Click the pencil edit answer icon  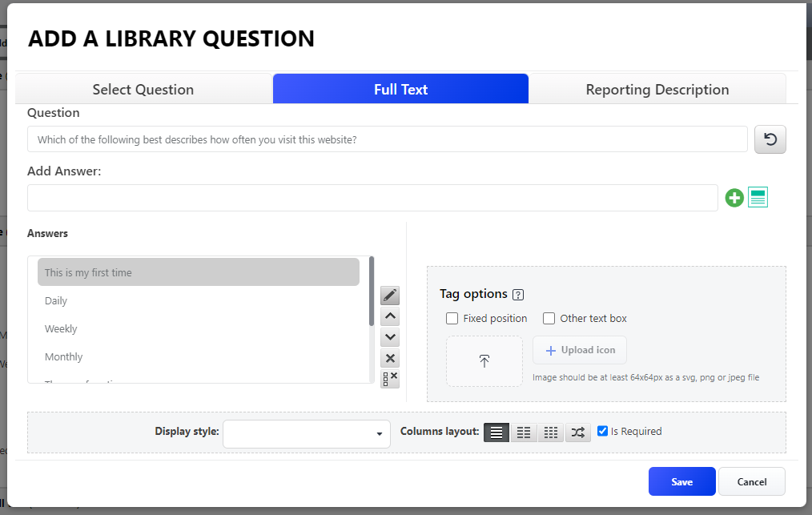(390, 296)
